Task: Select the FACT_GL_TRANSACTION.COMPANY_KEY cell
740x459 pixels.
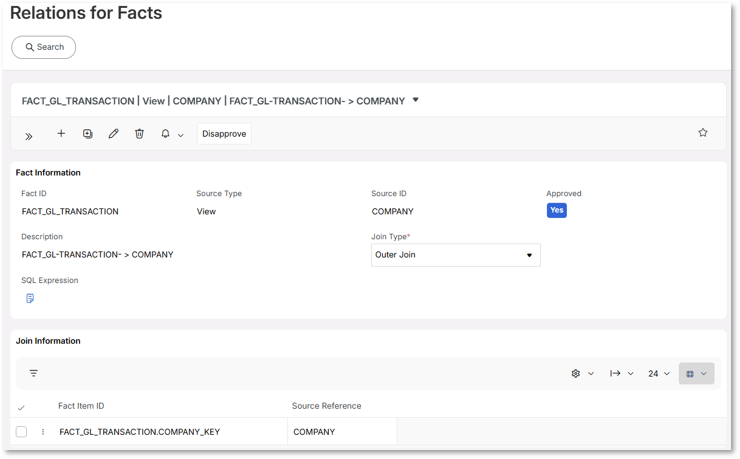Action: [140, 432]
